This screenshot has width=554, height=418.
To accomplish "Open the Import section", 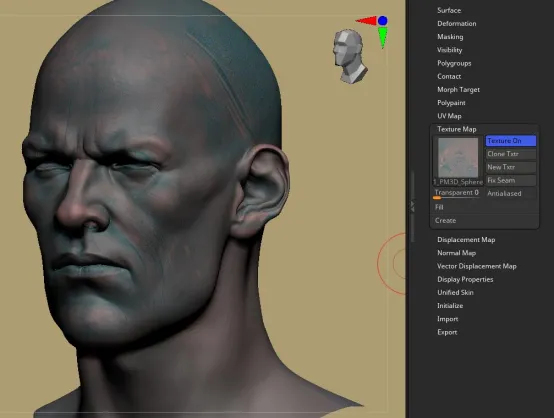I will click(447, 319).
